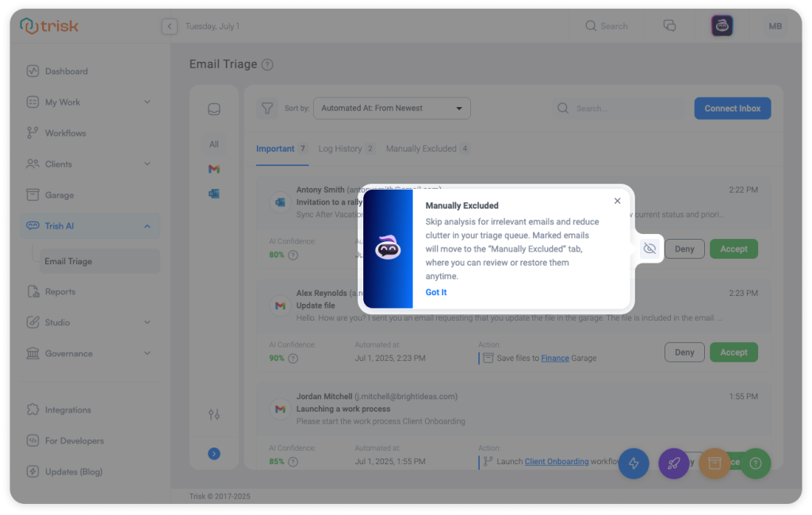Click the global Search in top bar
Screen dimensions: 812x515
tap(607, 26)
